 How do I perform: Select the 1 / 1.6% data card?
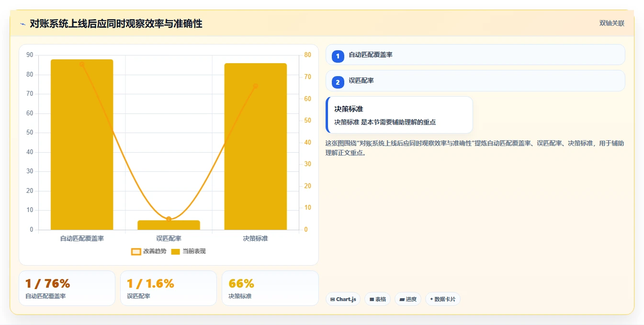(169, 288)
